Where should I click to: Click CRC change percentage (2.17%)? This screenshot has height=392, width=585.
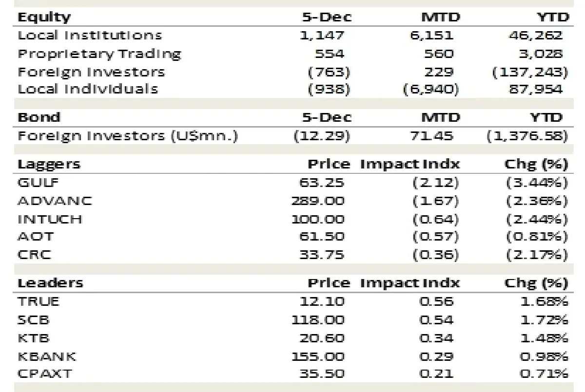[537, 255]
